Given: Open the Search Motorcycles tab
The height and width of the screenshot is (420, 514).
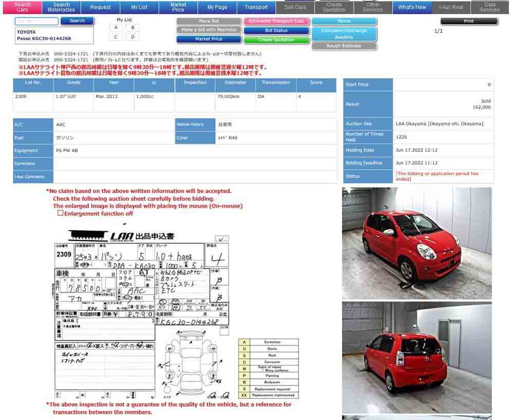Looking at the screenshot, I should coord(61,7).
